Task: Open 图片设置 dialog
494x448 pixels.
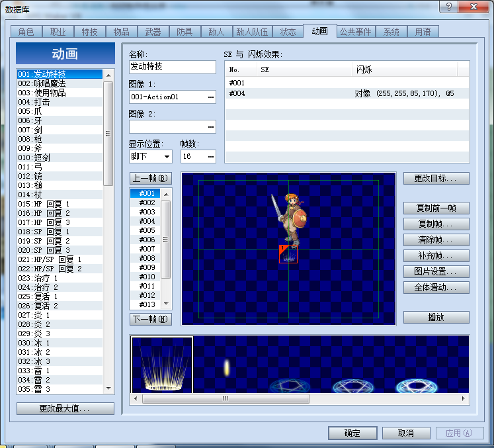Action: coord(436,271)
